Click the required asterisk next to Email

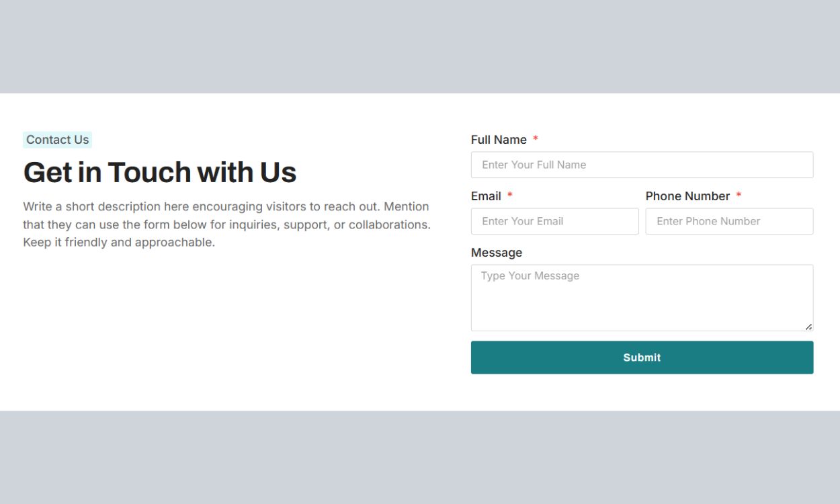click(x=510, y=196)
